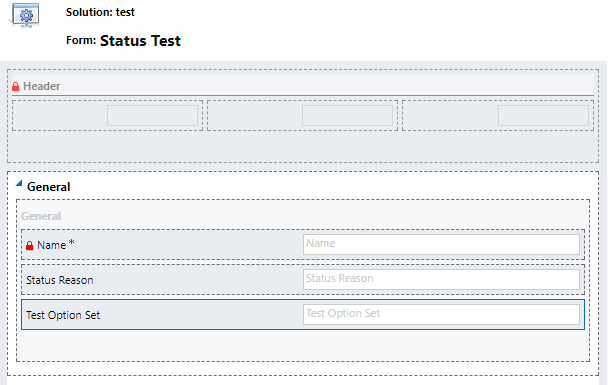Image resolution: width=609 pixels, height=385 pixels.
Task: Click the red lock icon beside Name
Action: tap(30, 245)
